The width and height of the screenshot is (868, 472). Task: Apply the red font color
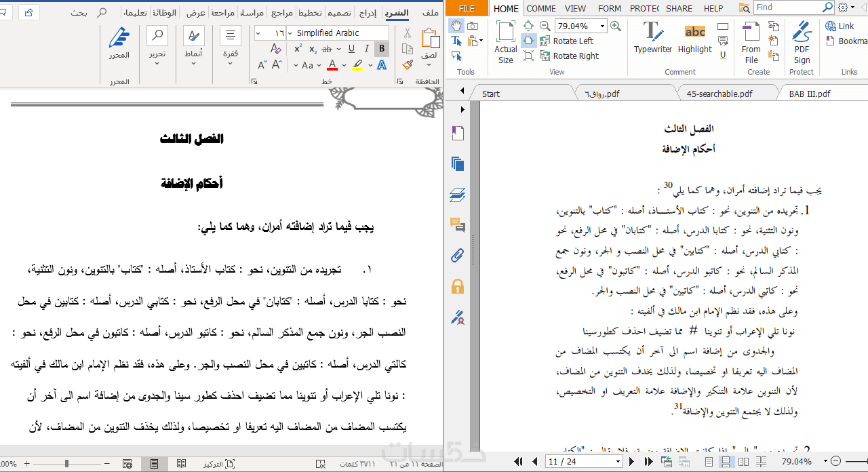point(332,65)
